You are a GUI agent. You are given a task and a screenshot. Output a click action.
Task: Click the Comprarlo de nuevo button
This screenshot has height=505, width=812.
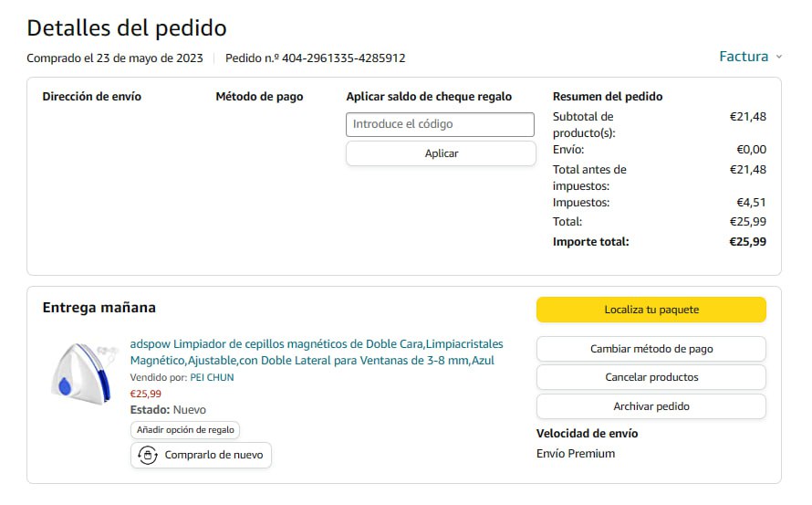click(x=202, y=455)
